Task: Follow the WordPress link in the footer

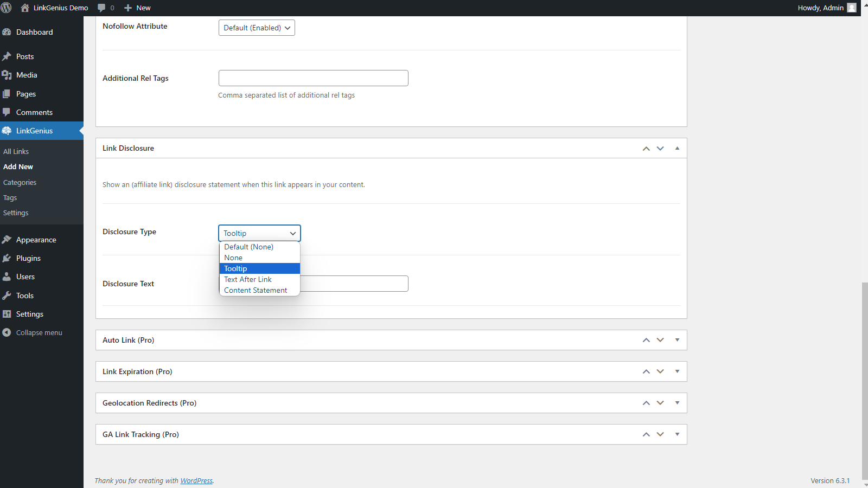Action: click(x=196, y=480)
